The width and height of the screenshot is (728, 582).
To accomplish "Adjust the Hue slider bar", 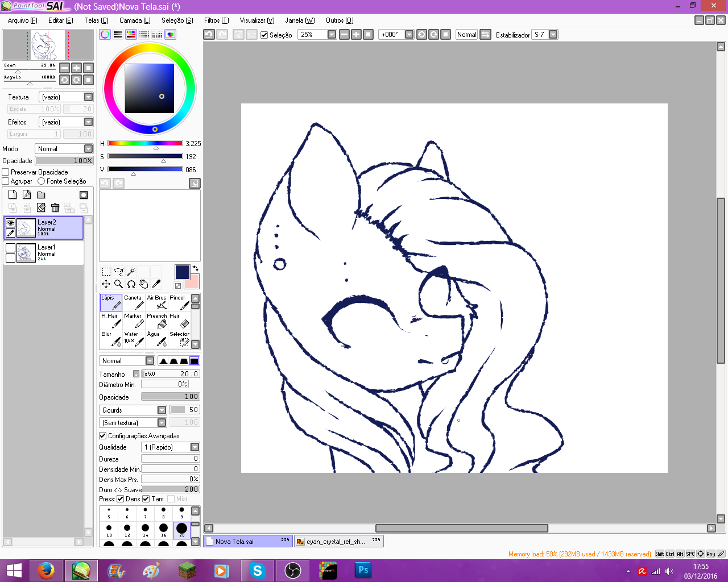I will click(145, 144).
